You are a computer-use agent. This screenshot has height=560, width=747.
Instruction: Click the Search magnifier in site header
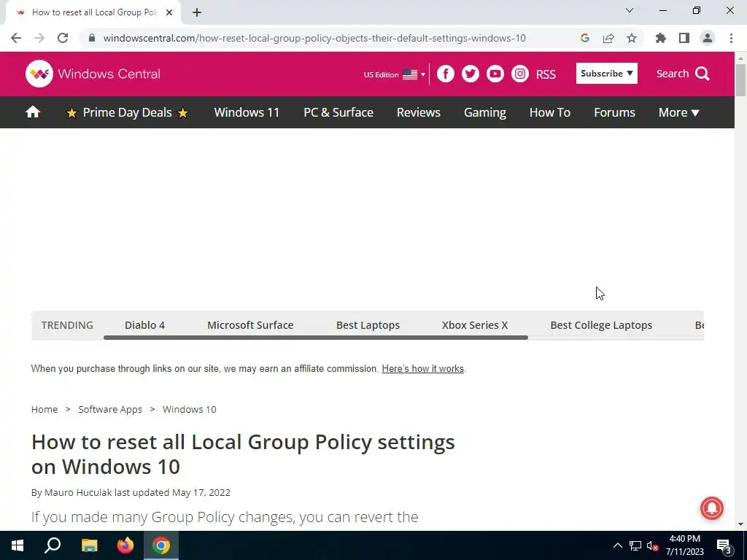coord(703,74)
